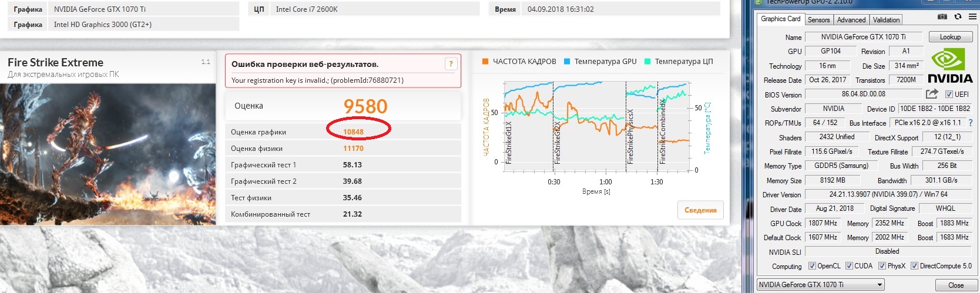
Task: Switch to the Advanced tab
Action: point(851,20)
